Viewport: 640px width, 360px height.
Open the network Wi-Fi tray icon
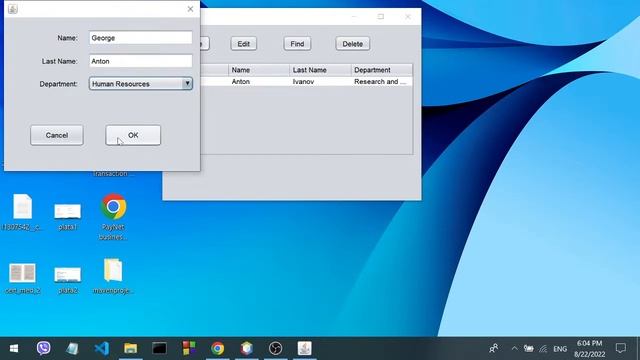coord(543,349)
